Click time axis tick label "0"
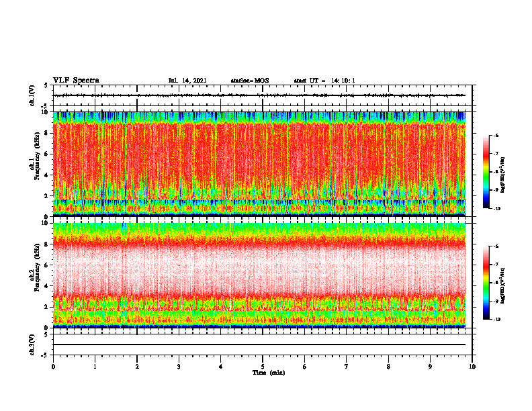The image size is (532, 411). pos(53,367)
